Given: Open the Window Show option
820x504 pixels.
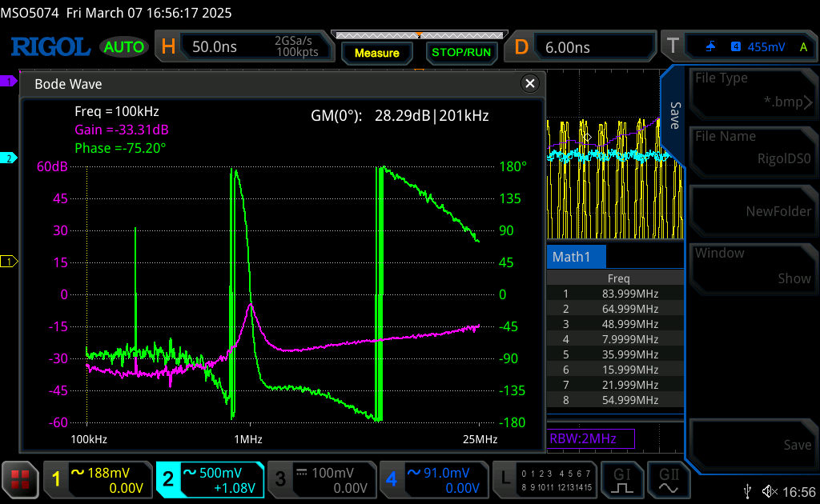Looking at the screenshot, I should pos(753,266).
